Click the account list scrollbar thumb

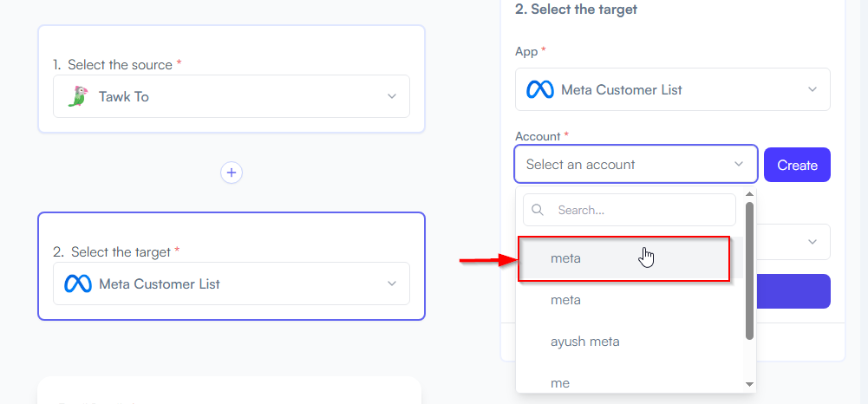tap(749, 270)
